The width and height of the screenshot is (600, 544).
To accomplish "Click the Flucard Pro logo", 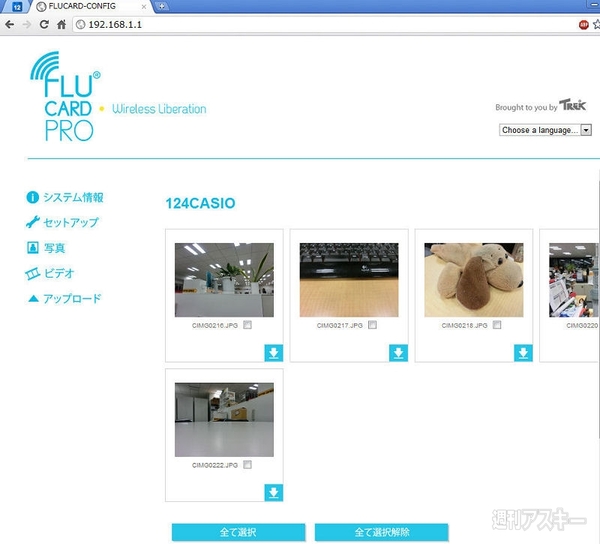I will [x=65, y=96].
